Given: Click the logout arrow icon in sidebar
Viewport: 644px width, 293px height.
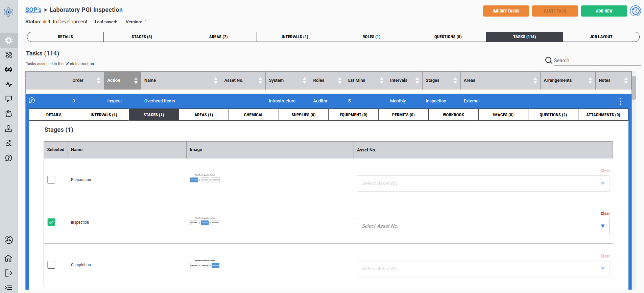Looking at the screenshot, I should coord(8,273).
